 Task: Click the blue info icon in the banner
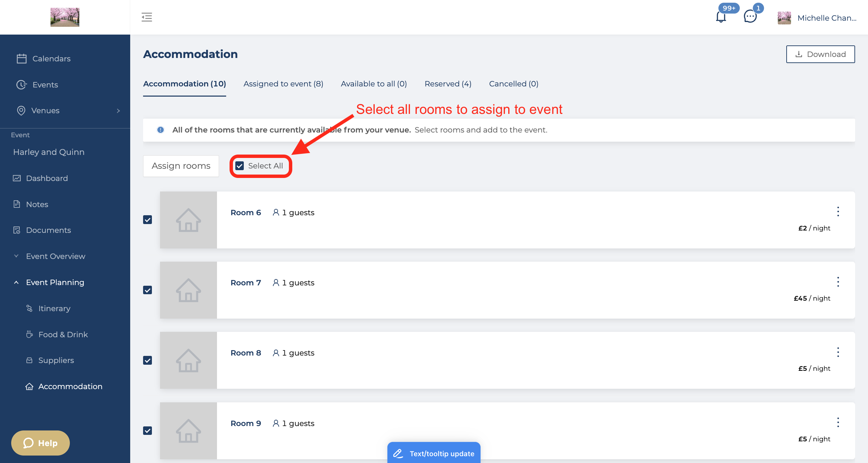160,130
